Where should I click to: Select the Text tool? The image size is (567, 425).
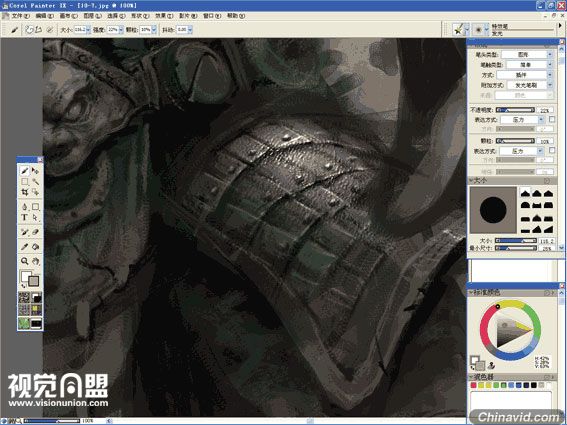tap(25, 217)
